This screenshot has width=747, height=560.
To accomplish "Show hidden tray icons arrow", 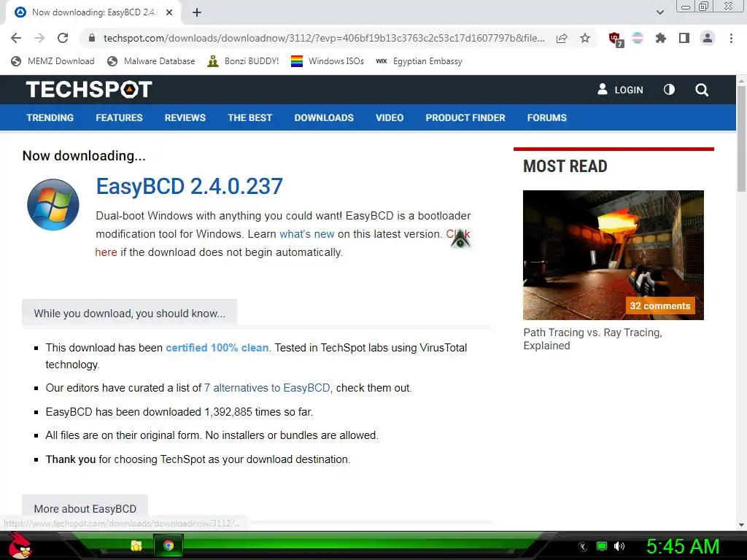I will pyautogui.click(x=583, y=547).
